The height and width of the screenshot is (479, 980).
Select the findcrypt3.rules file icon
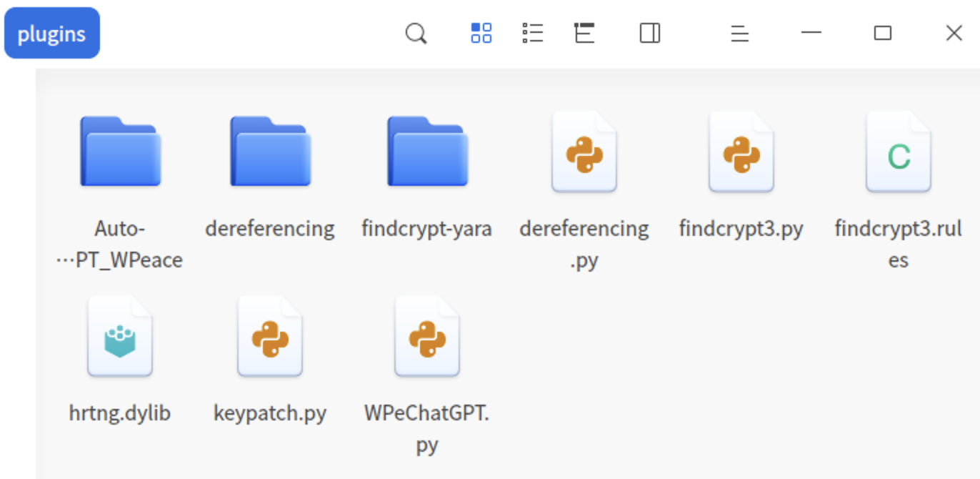[899, 152]
